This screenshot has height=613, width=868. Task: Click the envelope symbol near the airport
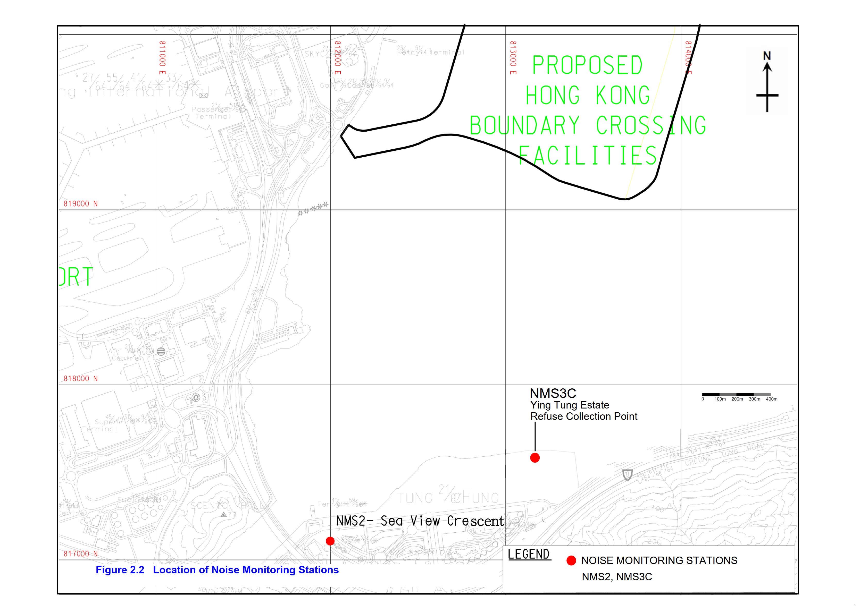[203, 95]
